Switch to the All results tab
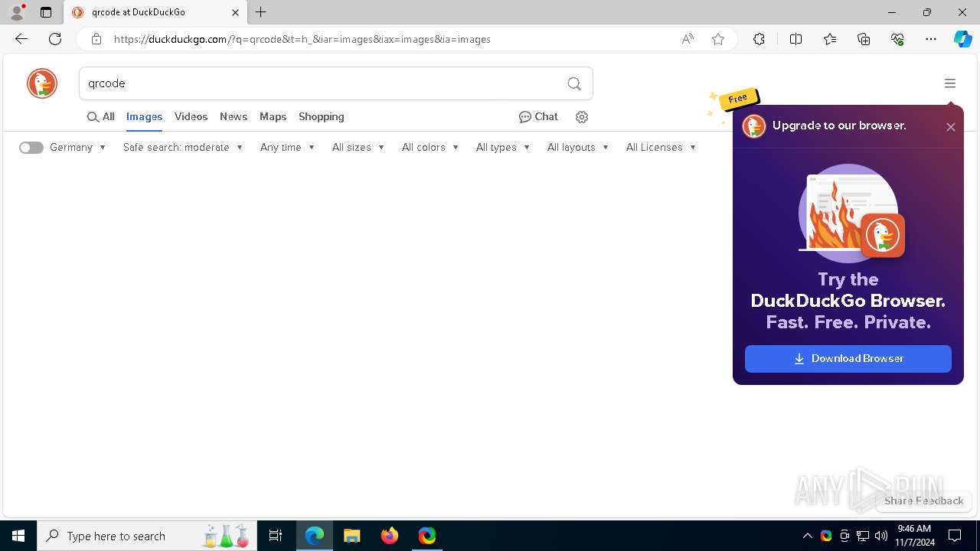Screen dimensions: 980x551 click(101, 117)
